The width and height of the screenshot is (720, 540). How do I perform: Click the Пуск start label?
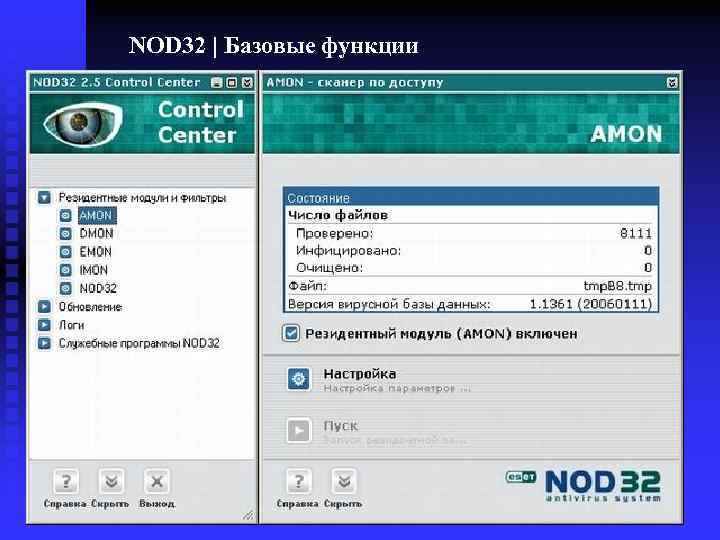pos(340,426)
